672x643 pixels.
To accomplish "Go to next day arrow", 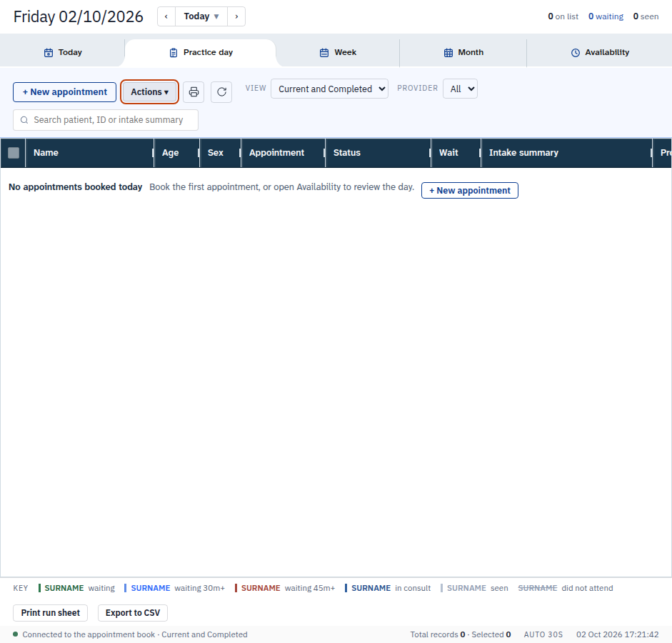I will 236,16.
